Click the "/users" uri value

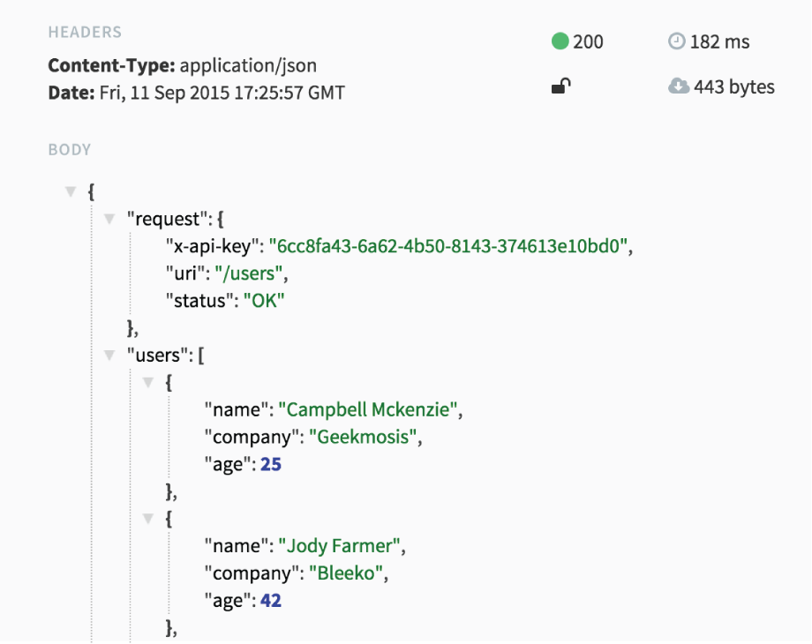coord(249,273)
